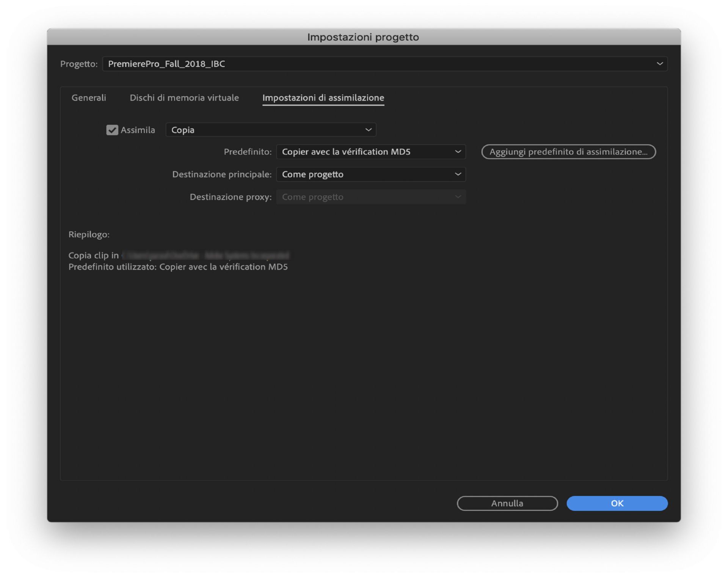Click the Assimila checkbox label text
This screenshot has width=728, height=578.
(138, 130)
